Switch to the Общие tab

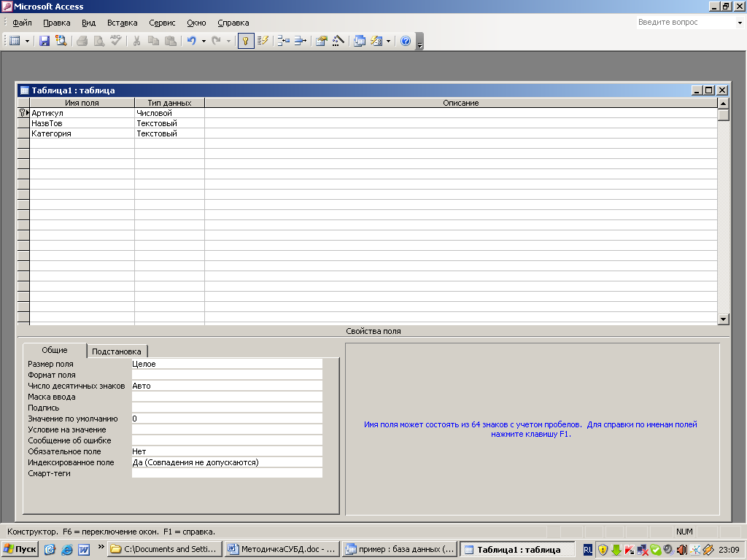tap(54, 350)
